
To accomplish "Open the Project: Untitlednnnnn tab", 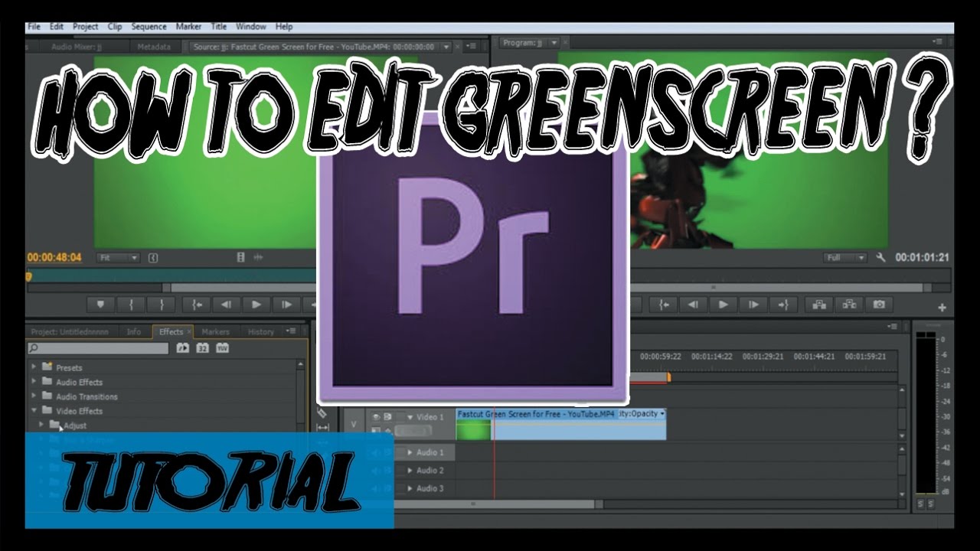I will (70, 332).
